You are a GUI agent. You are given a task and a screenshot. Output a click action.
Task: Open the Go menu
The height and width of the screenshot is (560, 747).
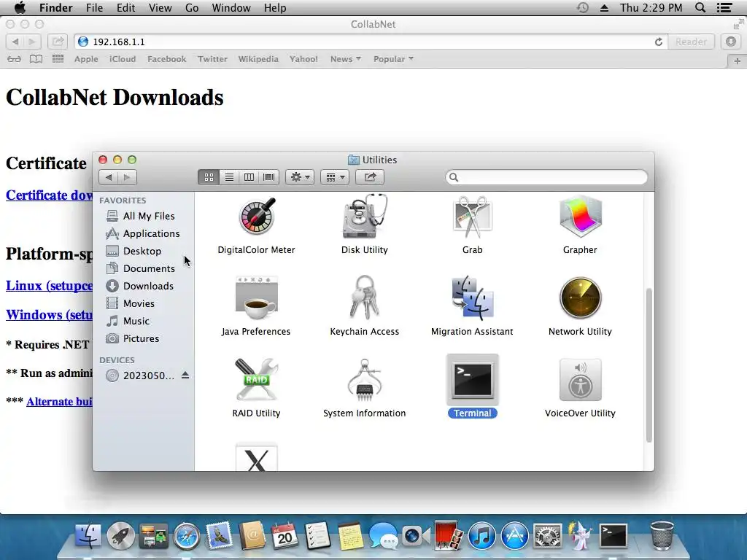192,8
